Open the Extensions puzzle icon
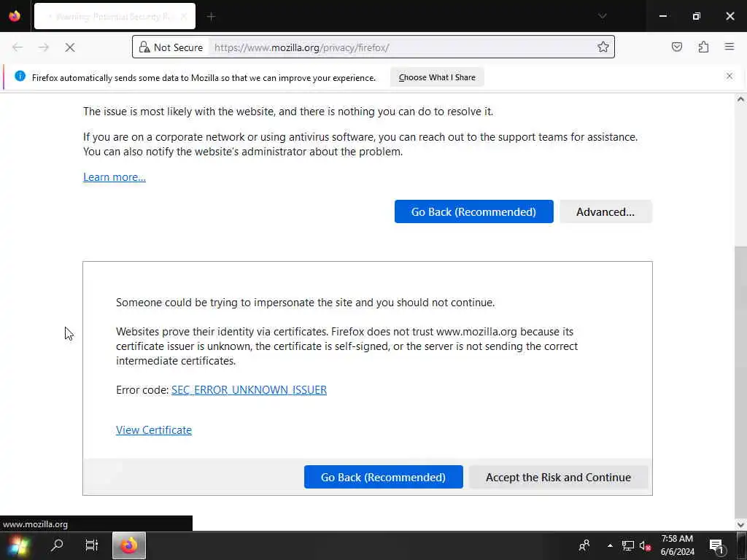Screen dimensions: 747x560 (x=703, y=47)
